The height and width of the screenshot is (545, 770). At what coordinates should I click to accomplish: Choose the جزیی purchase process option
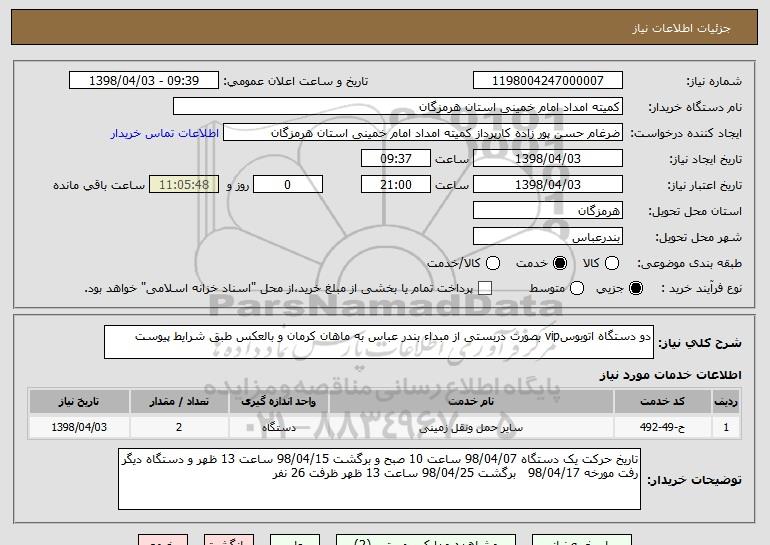click(636, 288)
